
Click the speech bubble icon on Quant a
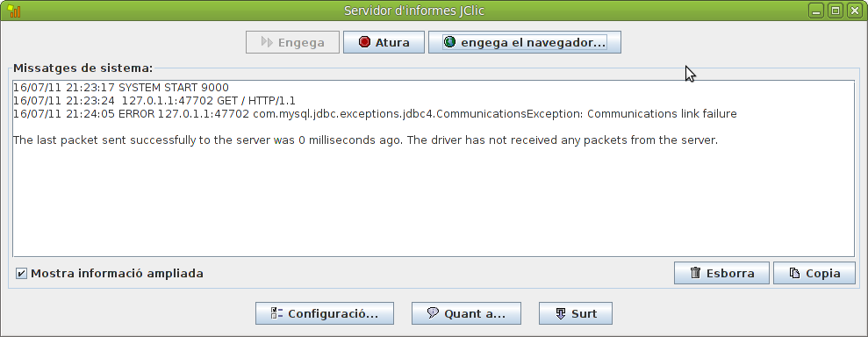click(433, 313)
